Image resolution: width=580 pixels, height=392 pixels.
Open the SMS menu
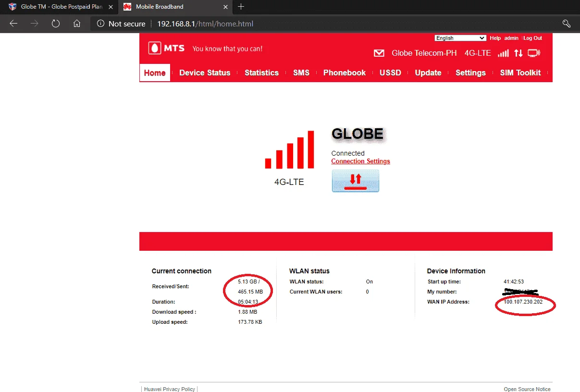(x=301, y=73)
